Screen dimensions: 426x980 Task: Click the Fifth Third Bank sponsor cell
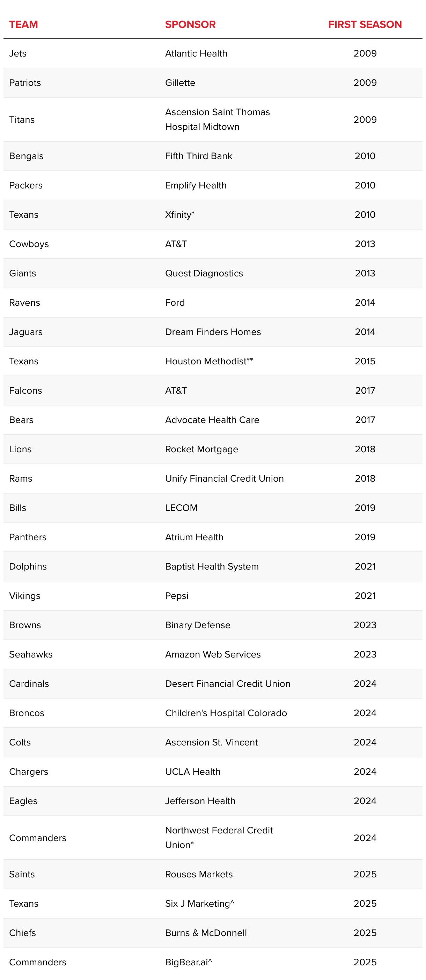[x=199, y=156]
